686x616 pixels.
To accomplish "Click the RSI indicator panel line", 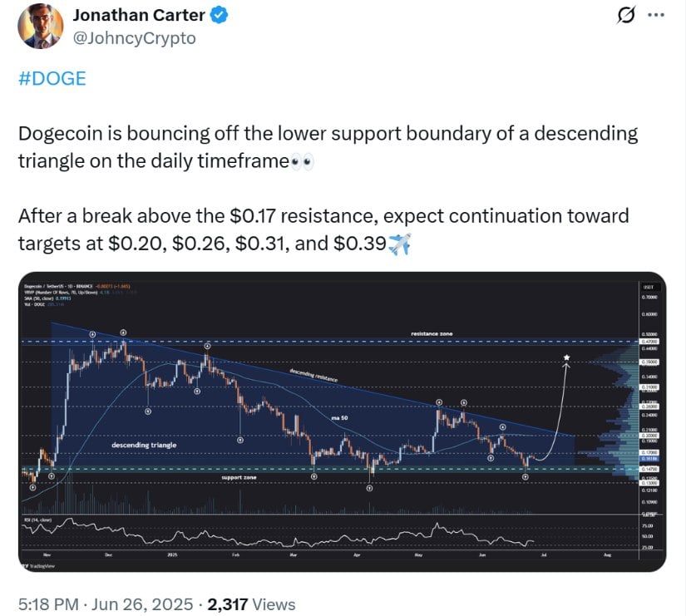I will coord(278,536).
